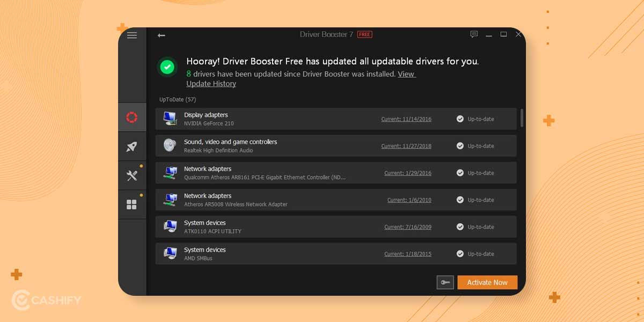The height and width of the screenshot is (322, 644).
Task: Click the green success checkmark icon
Action: pos(167,67)
